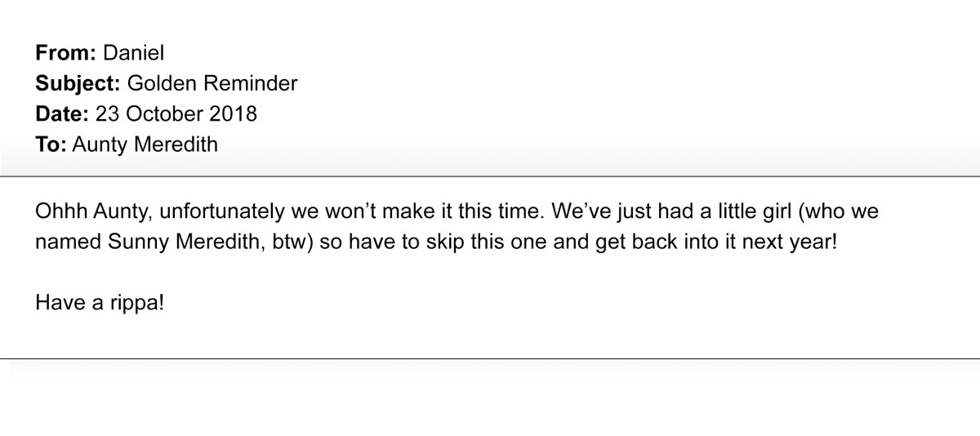
Task: Click the Have a rippa sign-off
Action: (x=101, y=304)
